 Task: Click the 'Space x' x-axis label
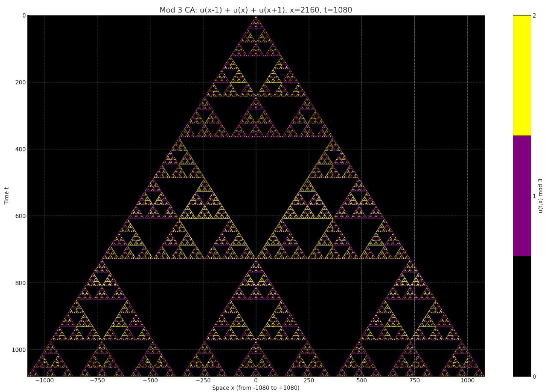[256, 388]
